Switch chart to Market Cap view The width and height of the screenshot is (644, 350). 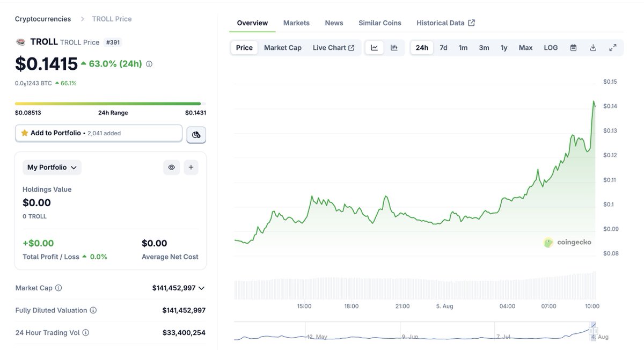[283, 48]
